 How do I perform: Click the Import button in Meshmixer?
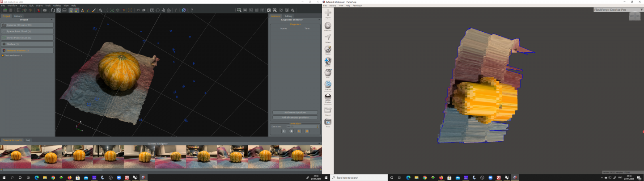click(328, 13)
